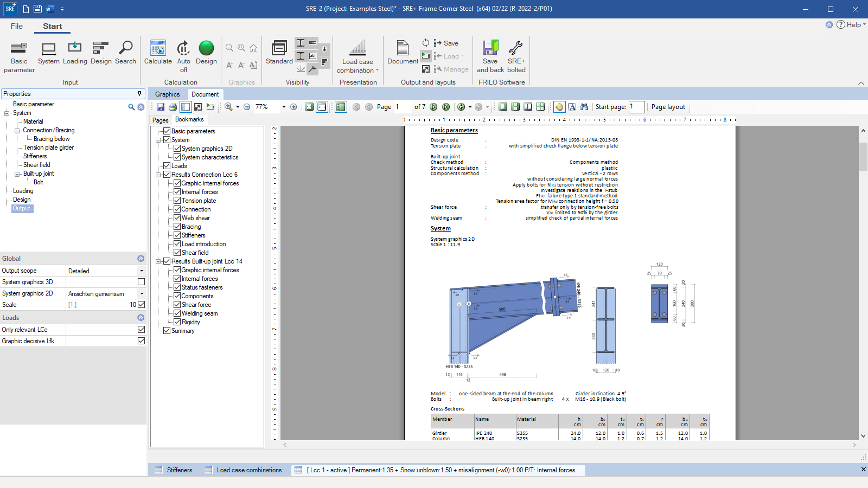The width and height of the screenshot is (868, 488).
Task: Open the Stiffeners bottom tab
Action: tap(174, 470)
